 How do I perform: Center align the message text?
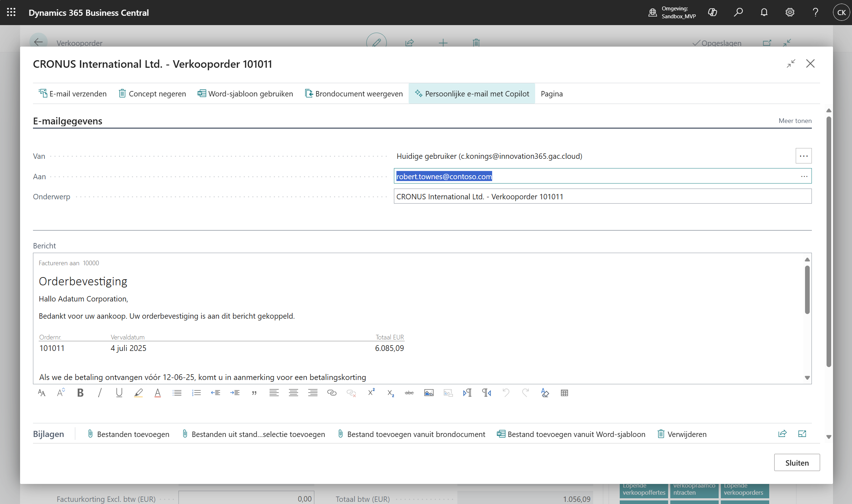[293, 393]
